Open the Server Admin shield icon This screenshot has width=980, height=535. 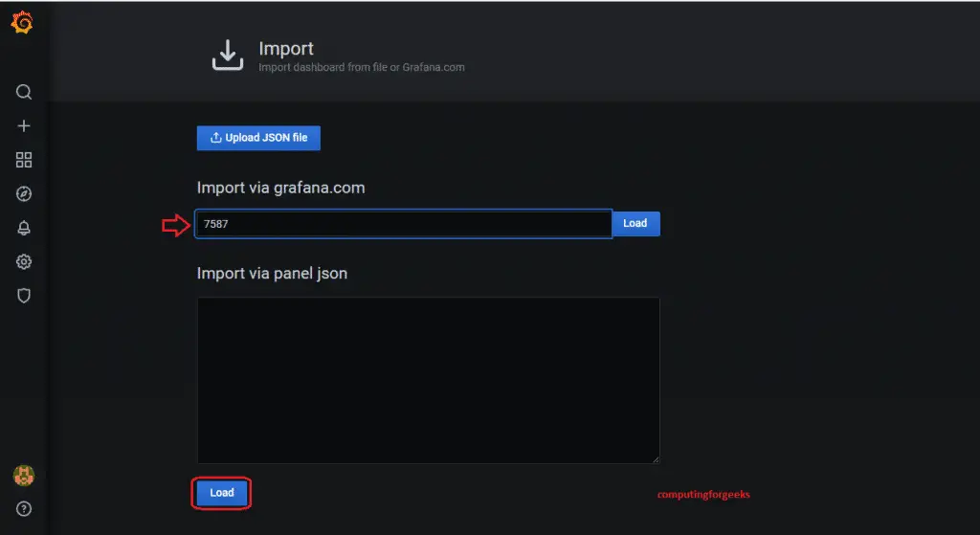point(24,296)
